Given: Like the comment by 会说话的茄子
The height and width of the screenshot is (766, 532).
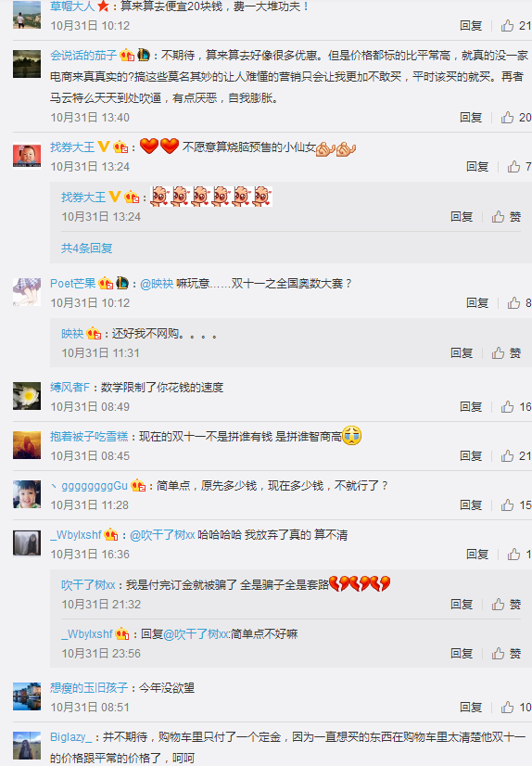Looking at the screenshot, I should tap(516, 117).
